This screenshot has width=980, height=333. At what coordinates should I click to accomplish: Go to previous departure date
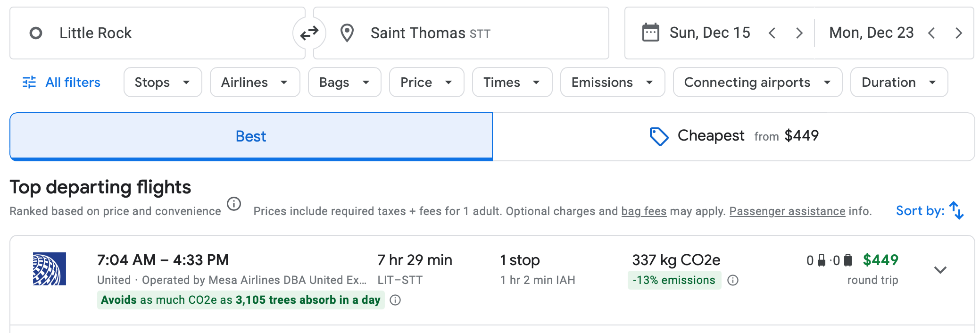772,33
